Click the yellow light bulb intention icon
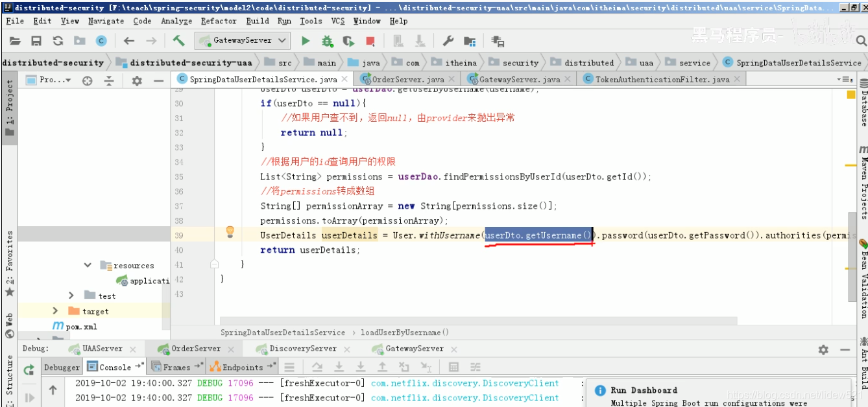Image resolution: width=868 pixels, height=407 pixels. click(x=230, y=232)
